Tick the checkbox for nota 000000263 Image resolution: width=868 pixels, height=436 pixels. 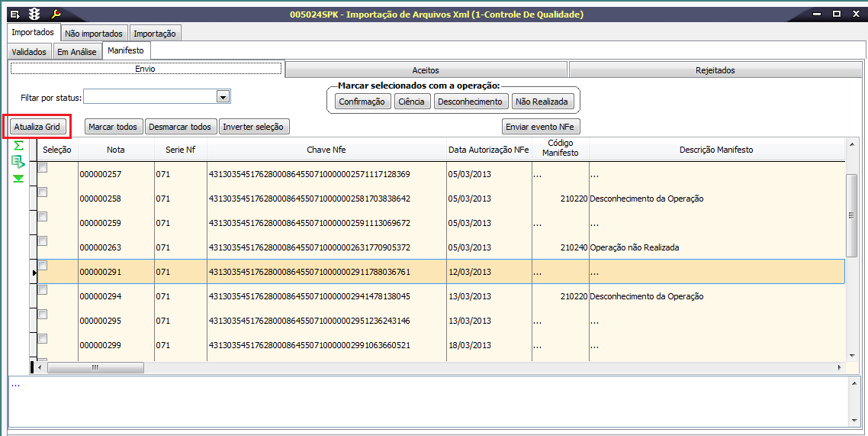point(42,241)
